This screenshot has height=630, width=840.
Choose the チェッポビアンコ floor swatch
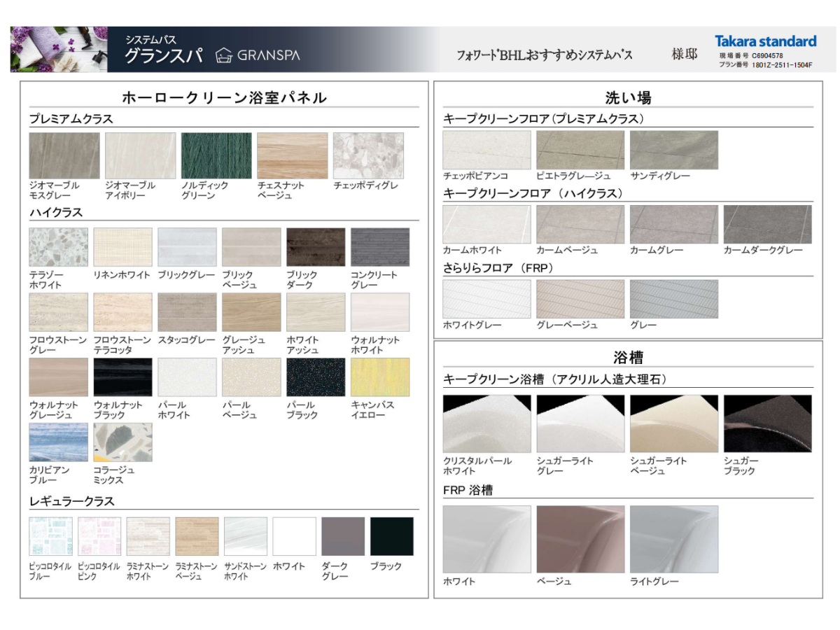[486, 150]
